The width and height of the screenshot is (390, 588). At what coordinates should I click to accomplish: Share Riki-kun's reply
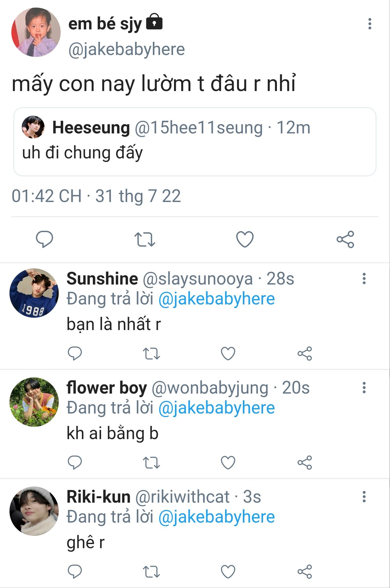[x=305, y=572]
